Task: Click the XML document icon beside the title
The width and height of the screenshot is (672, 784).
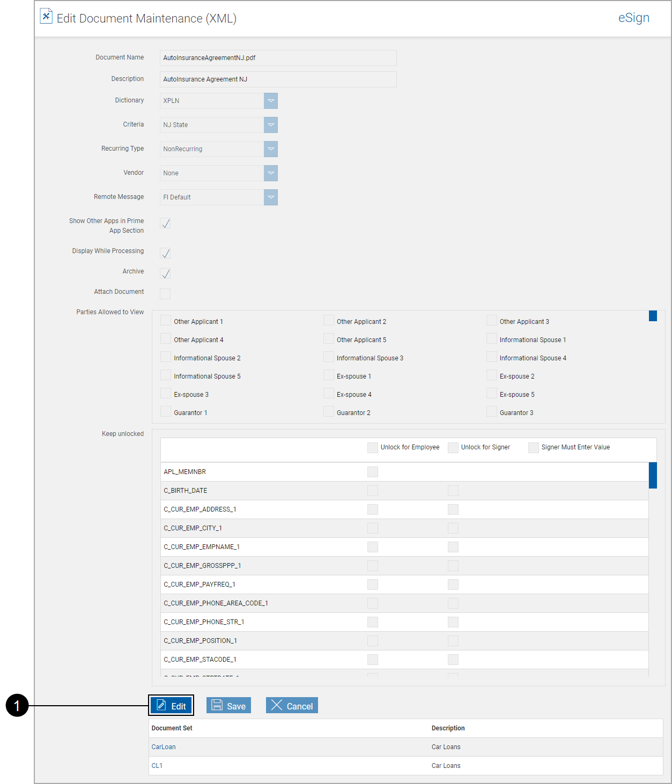Action: point(46,16)
